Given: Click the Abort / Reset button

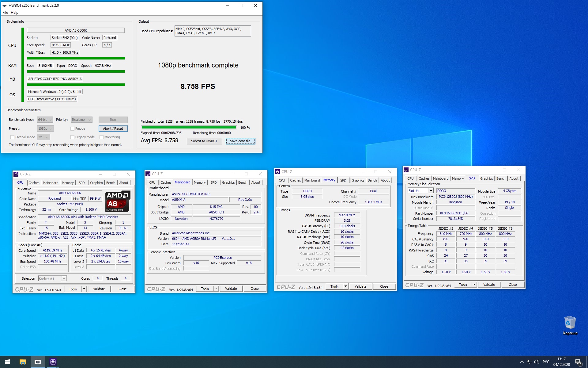Looking at the screenshot, I should click(x=113, y=128).
